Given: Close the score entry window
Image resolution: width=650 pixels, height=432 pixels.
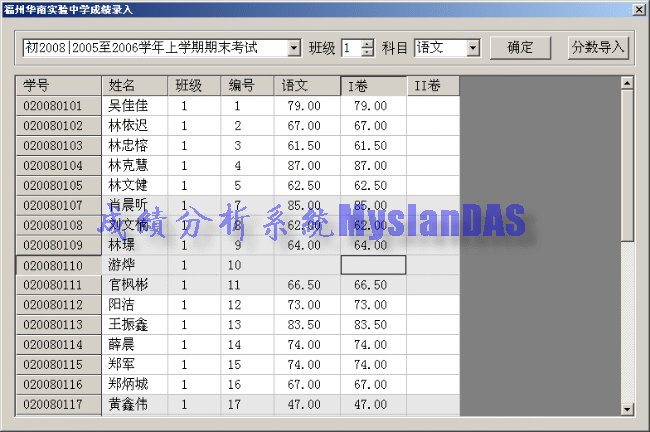Looking at the screenshot, I should [x=638, y=9].
